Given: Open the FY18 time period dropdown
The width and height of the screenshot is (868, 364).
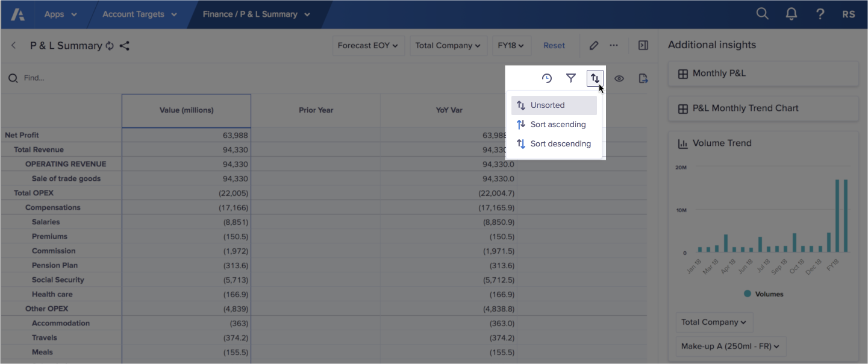Looking at the screenshot, I should coord(511,45).
